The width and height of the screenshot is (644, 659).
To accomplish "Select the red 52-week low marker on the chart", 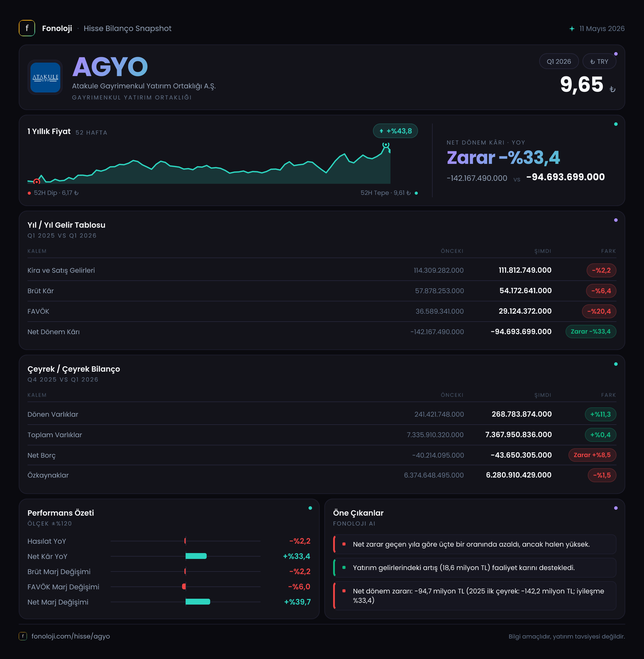I will click(37, 182).
